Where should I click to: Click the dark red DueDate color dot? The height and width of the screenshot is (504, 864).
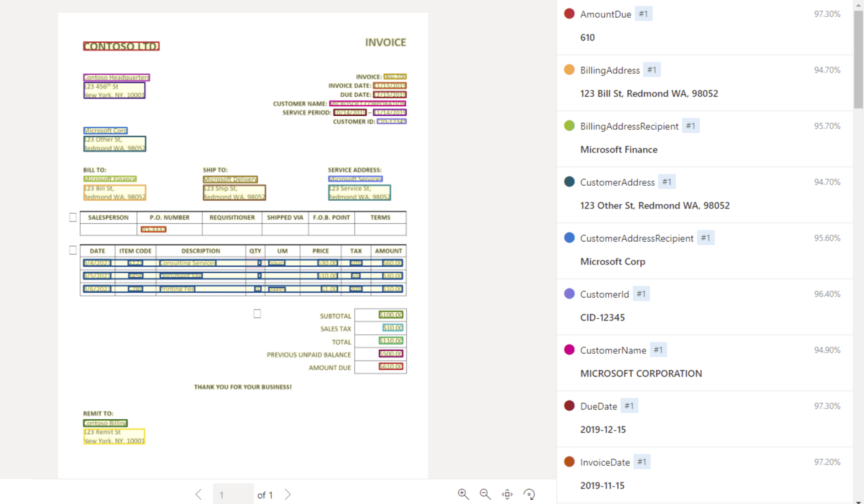(569, 406)
